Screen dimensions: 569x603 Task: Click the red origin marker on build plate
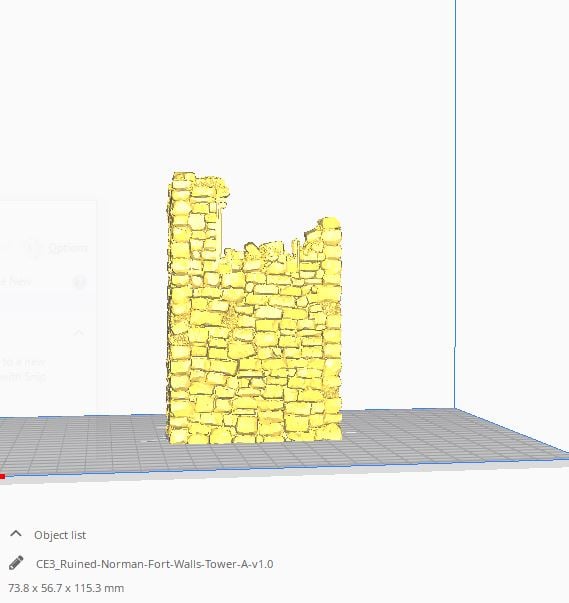click(2, 476)
